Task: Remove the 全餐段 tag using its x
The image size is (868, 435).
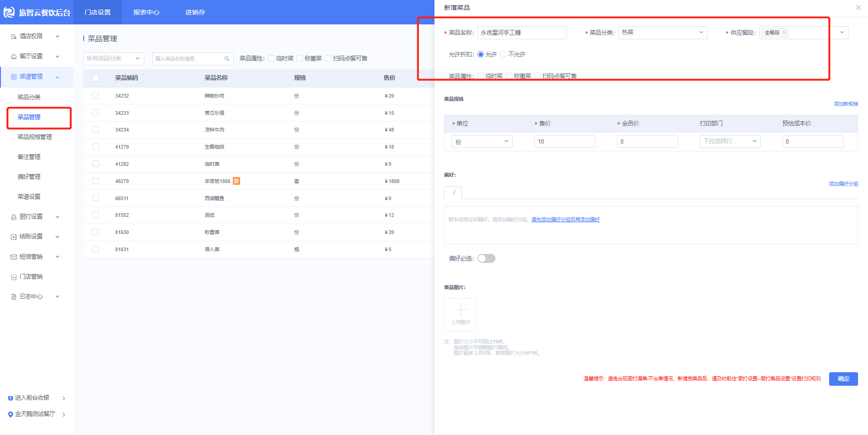Action: (x=784, y=32)
